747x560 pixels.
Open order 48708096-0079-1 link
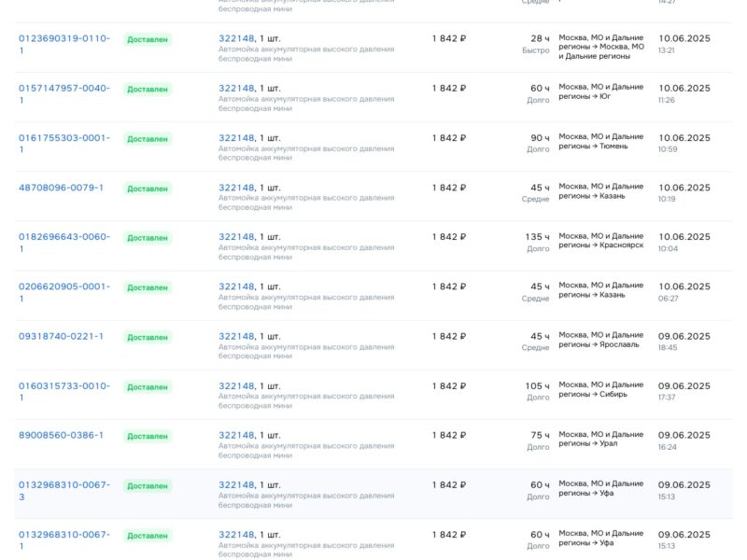click(61, 188)
